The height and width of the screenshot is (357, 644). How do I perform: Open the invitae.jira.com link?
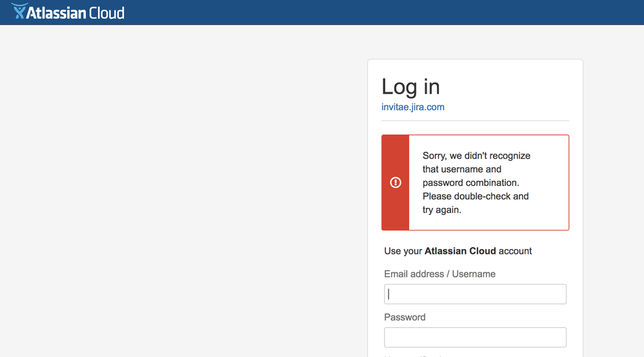pos(413,107)
